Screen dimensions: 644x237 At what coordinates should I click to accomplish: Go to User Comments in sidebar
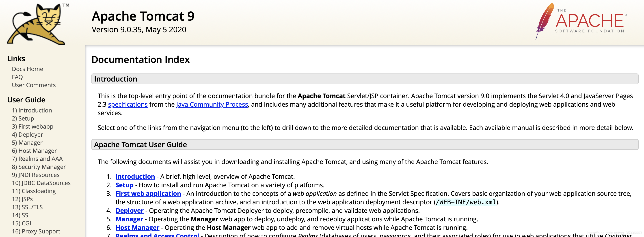tap(34, 85)
